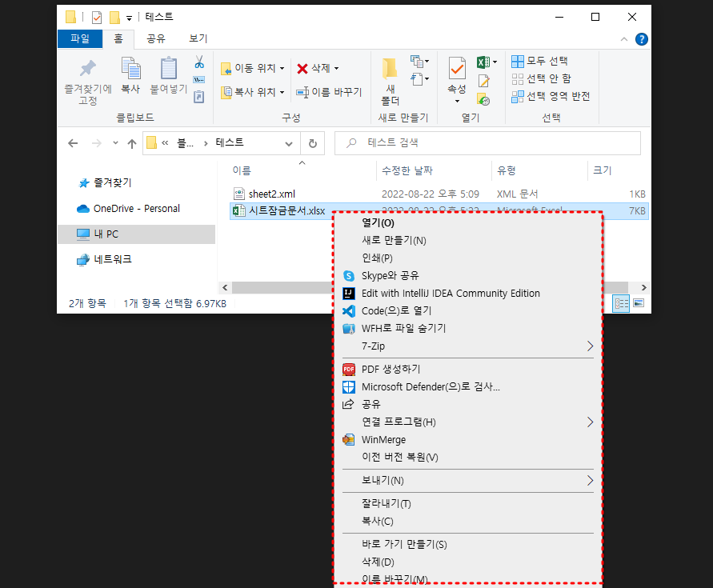Click inside the 테스트 검색 search box
713x588 pixels.
[x=487, y=143]
